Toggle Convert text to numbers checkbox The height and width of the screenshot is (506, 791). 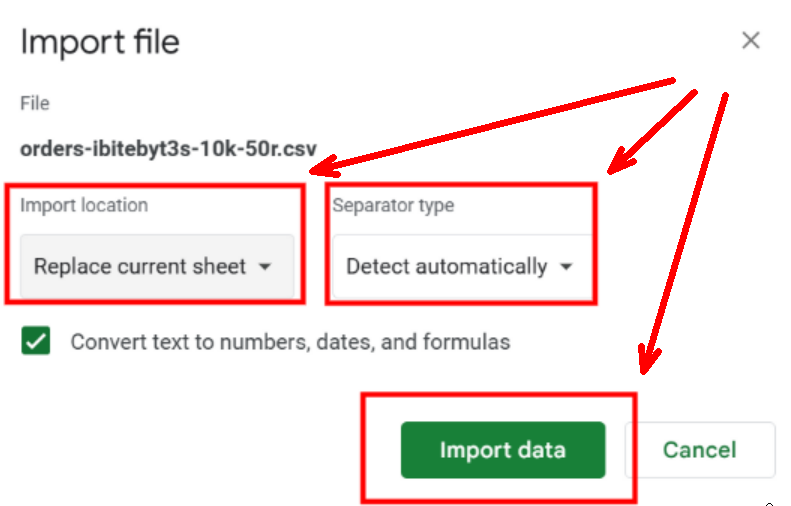[x=36, y=342]
